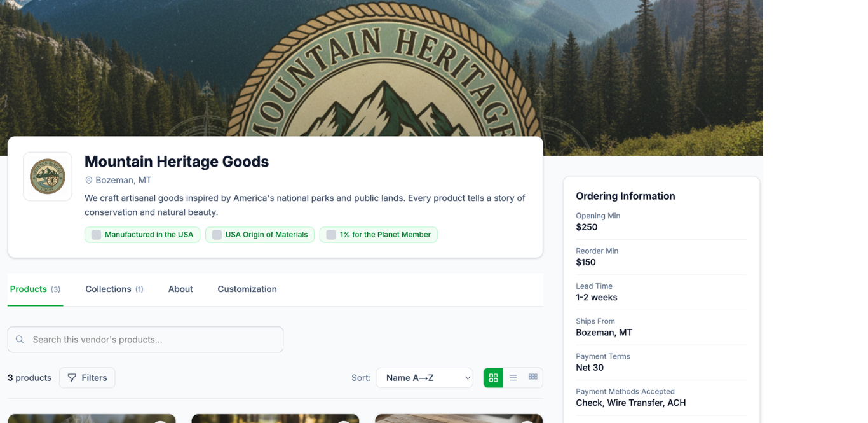Open the About tab
Image resolution: width=868 pixels, height=423 pixels.
(x=180, y=289)
